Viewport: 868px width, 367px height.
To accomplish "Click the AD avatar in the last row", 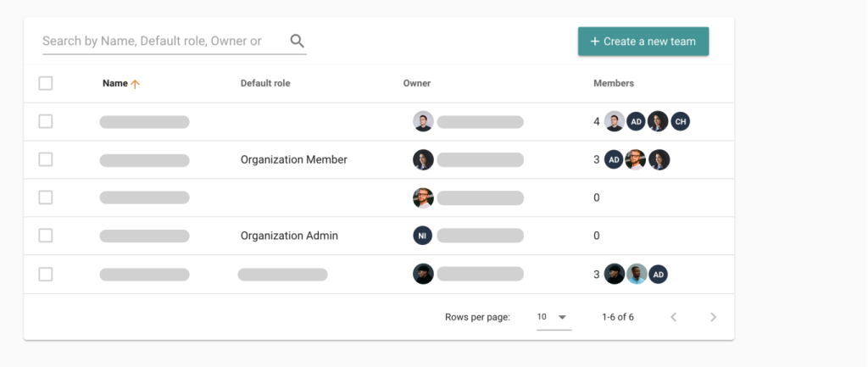I will pyautogui.click(x=659, y=274).
